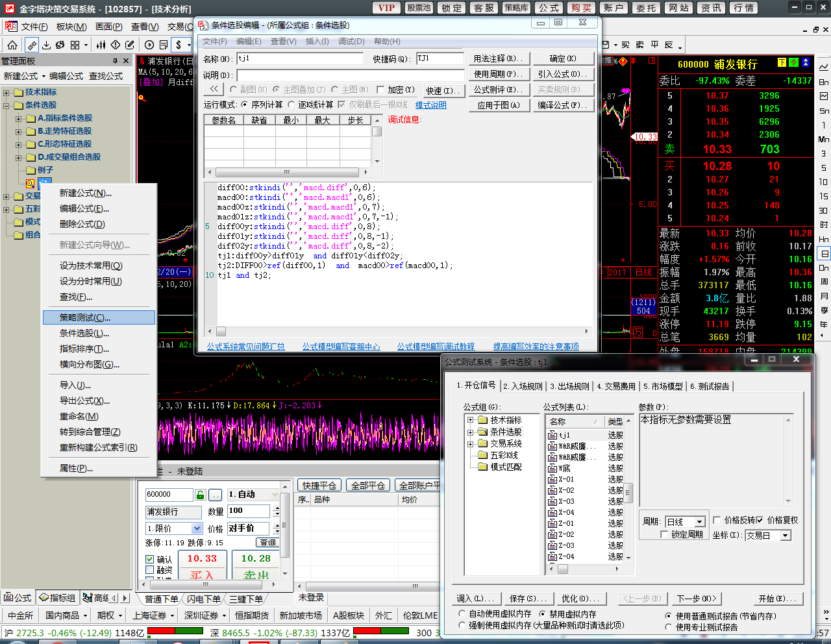Viewport: 831px width, 644px height.
Task: Open the 公式模型编写调试教程 link
Action: (436, 347)
